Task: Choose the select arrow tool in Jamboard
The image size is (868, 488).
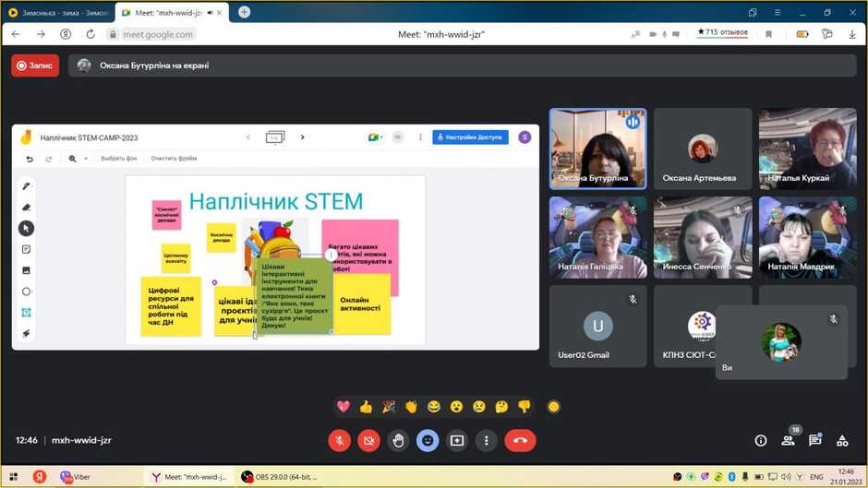Action: [x=26, y=228]
